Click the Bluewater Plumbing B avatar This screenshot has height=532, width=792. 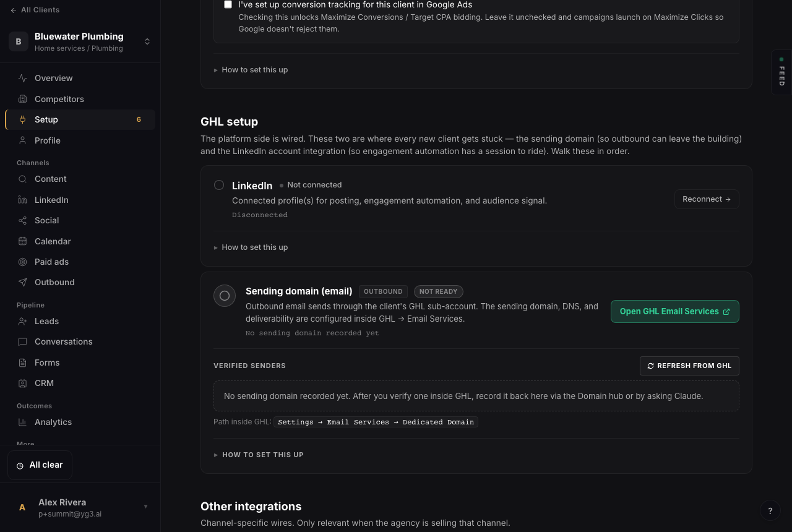[19, 41]
